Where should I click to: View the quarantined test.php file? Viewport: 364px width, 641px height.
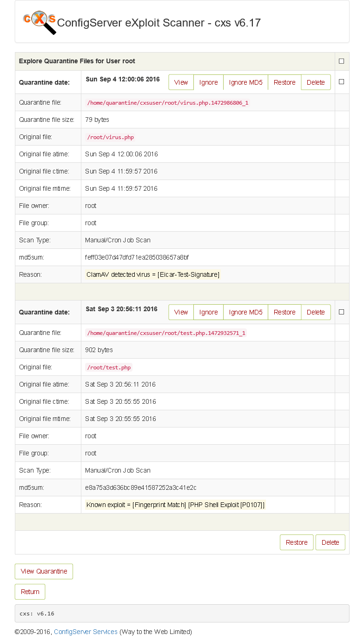[181, 312]
